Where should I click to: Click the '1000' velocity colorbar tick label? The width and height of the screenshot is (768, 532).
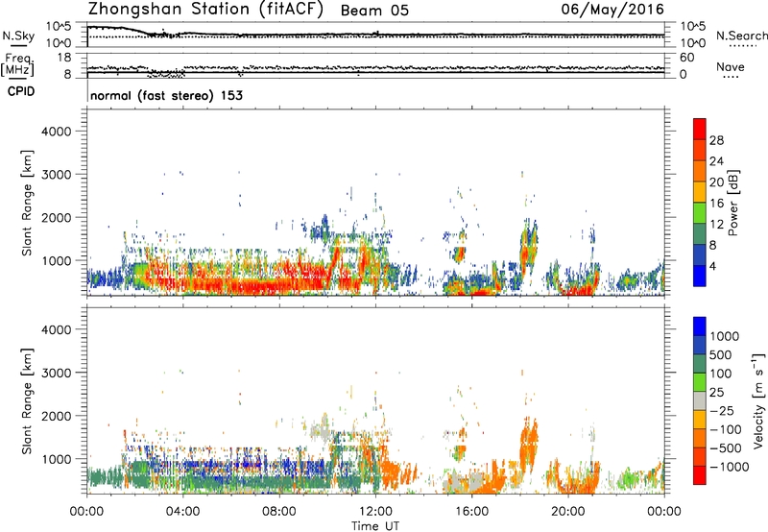pyautogui.click(x=724, y=336)
